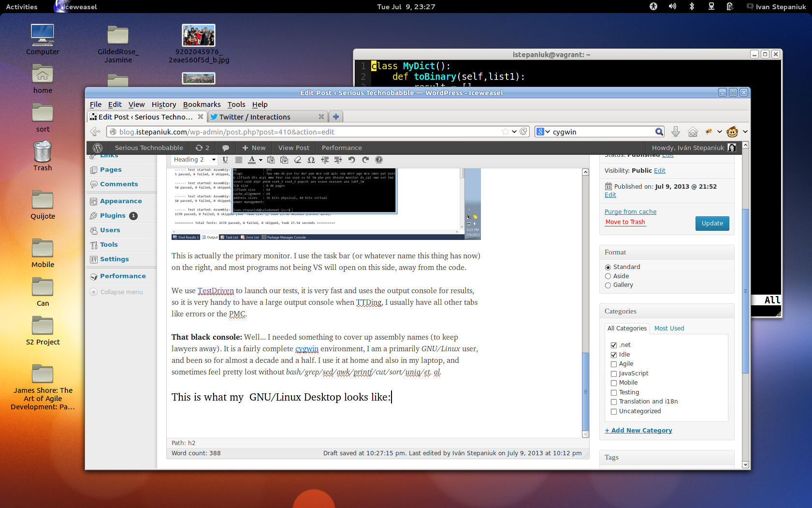The image size is (812, 508).
Task: Check the Translation and i18n checkbox
Action: pyautogui.click(x=614, y=402)
